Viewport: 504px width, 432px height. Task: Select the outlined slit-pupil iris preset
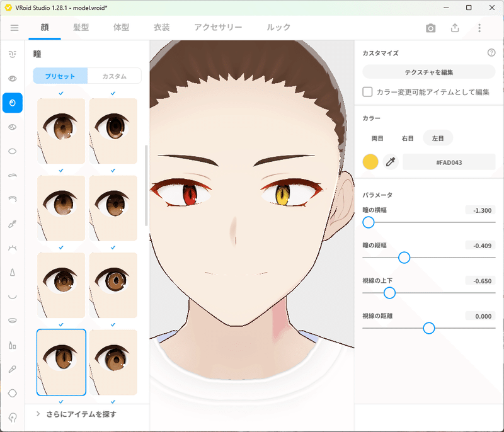61,362
